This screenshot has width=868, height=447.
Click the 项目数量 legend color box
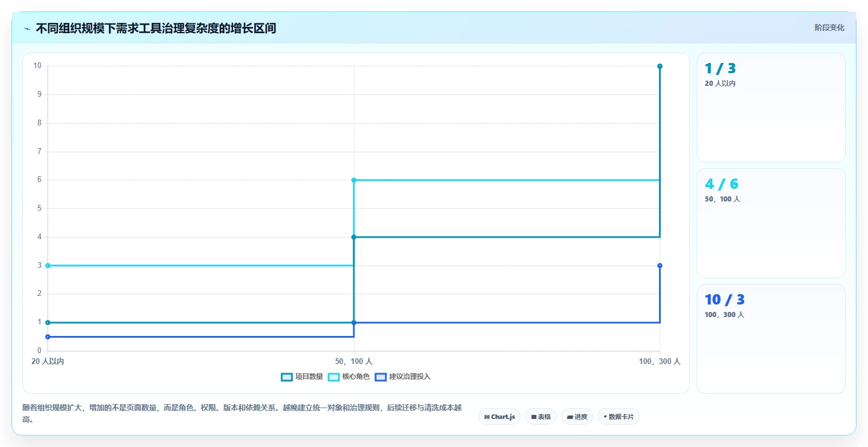click(287, 377)
